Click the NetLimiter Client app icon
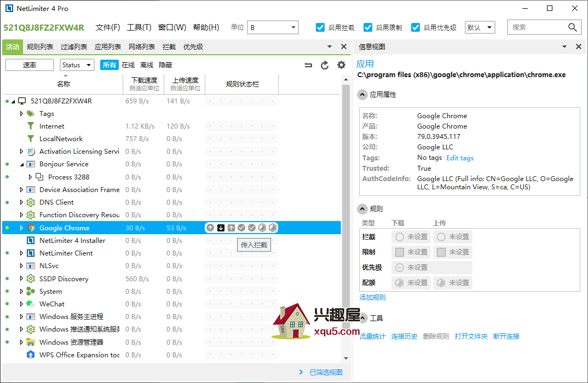 (x=31, y=253)
